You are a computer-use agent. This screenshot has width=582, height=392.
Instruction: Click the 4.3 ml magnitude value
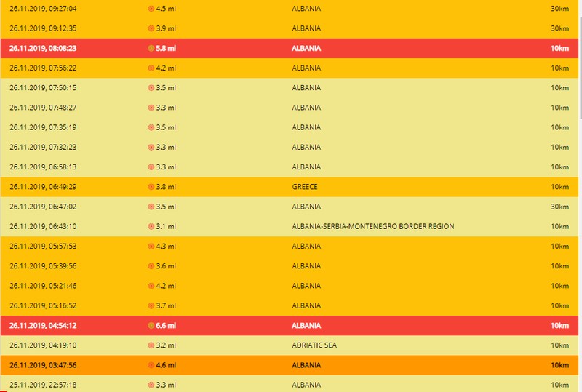[x=166, y=247]
